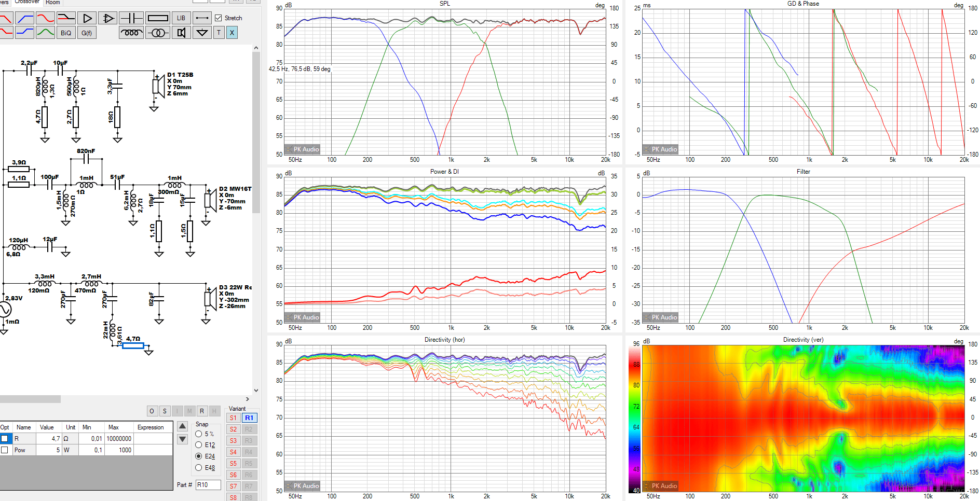Insert a ground symbol
Image resolution: width=980 pixels, height=501 pixels.
click(202, 33)
